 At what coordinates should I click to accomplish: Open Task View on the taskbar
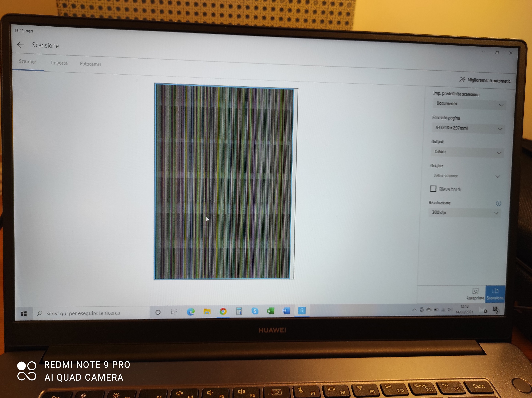(x=174, y=312)
